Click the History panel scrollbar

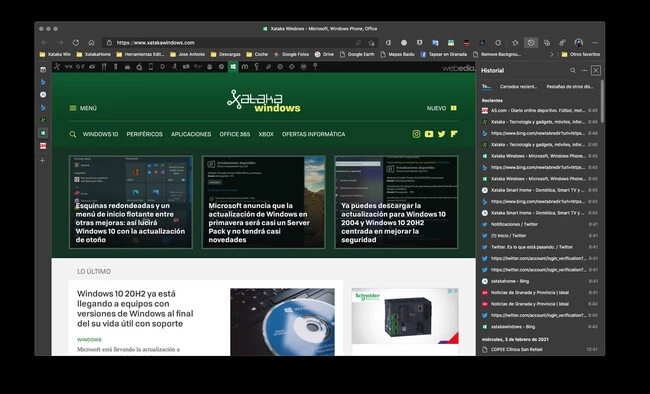pos(602,102)
